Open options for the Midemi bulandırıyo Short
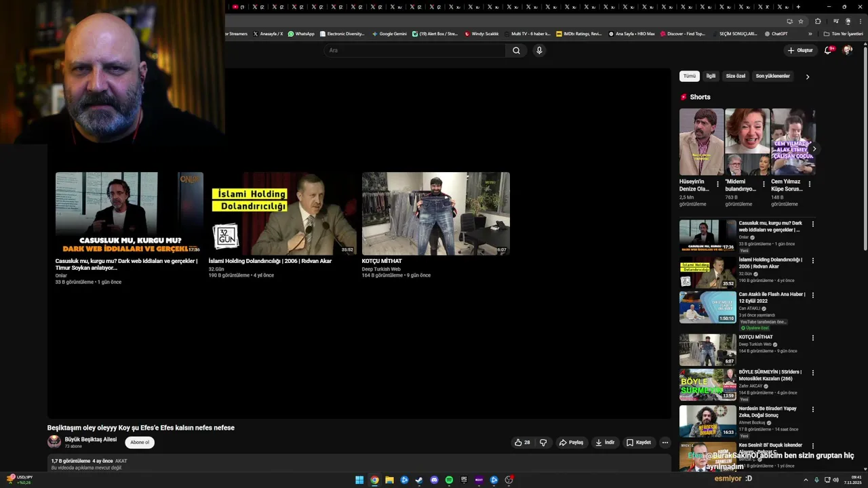Image resolution: width=868 pixels, height=488 pixels. coord(764,184)
